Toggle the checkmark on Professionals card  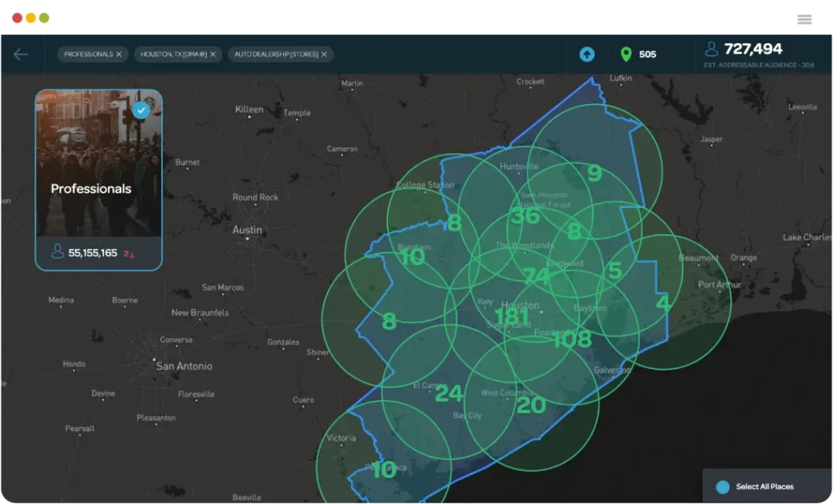tap(141, 111)
